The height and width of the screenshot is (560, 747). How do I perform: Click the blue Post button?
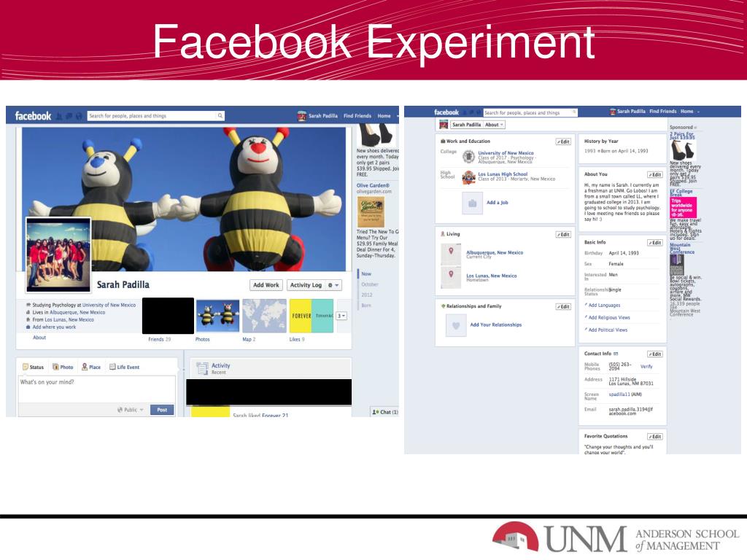point(162,410)
